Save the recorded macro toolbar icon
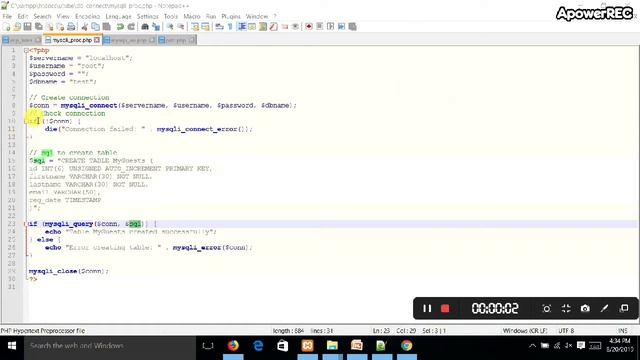Viewport: 640px width, 360px height. pyautogui.click(x=353, y=27)
